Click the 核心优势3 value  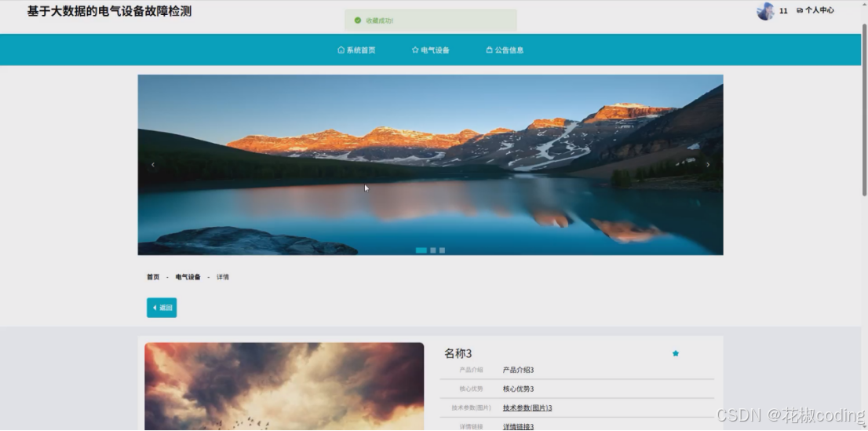518,389
